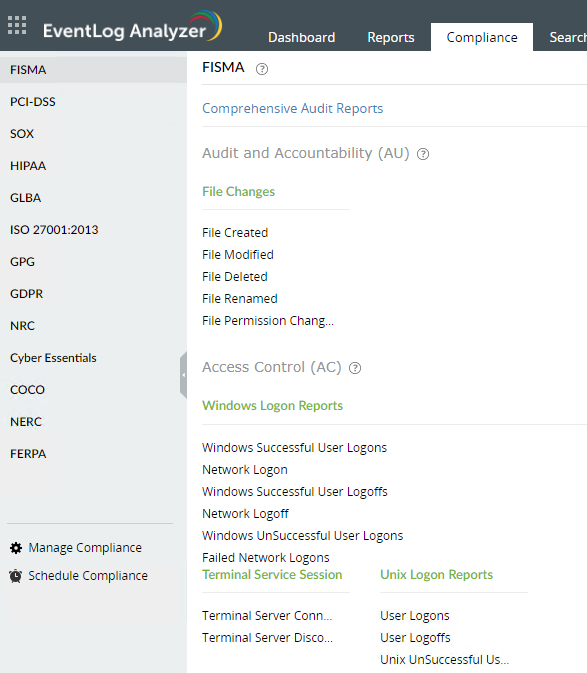
Task: Click the EventLog Analyzer logo
Action: click(133, 27)
